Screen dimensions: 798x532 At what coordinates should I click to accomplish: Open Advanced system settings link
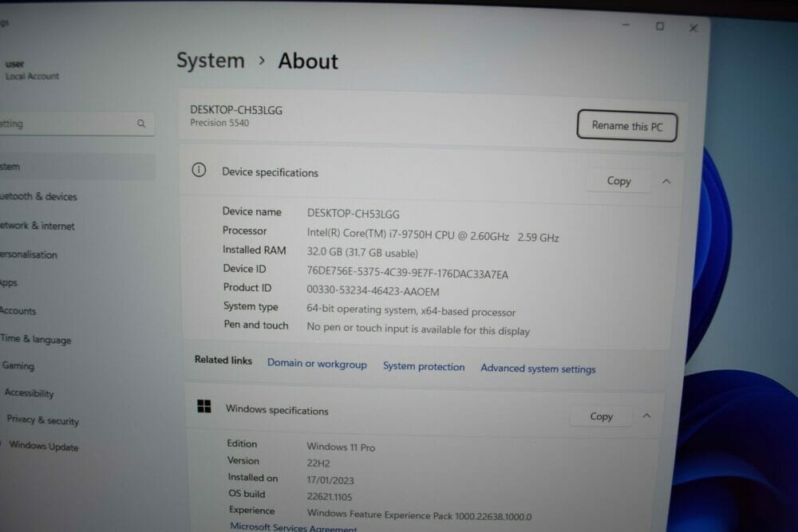(x=538, y=368)
